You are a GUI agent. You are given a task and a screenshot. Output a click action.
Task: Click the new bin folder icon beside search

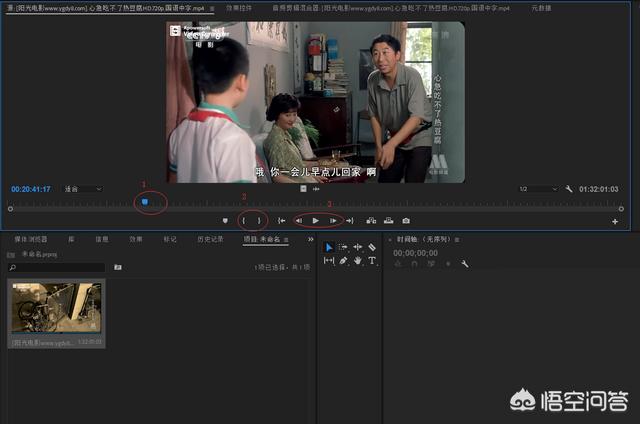coord(118,267)
